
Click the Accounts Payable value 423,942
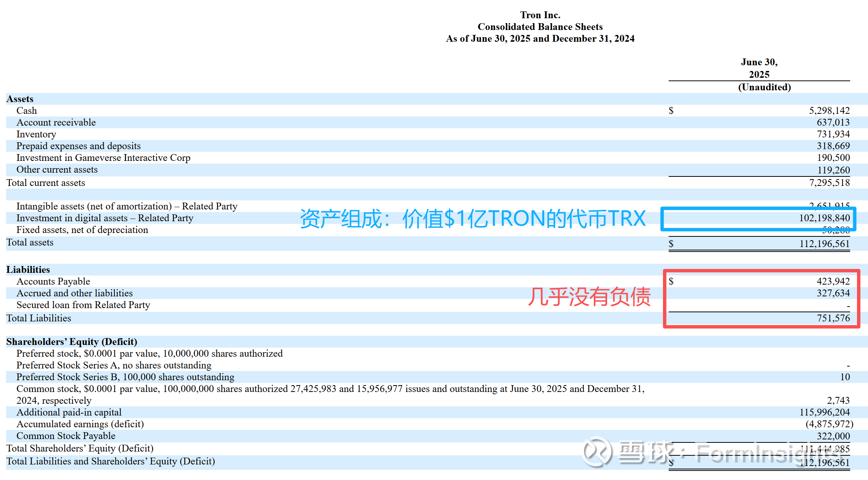833,282
